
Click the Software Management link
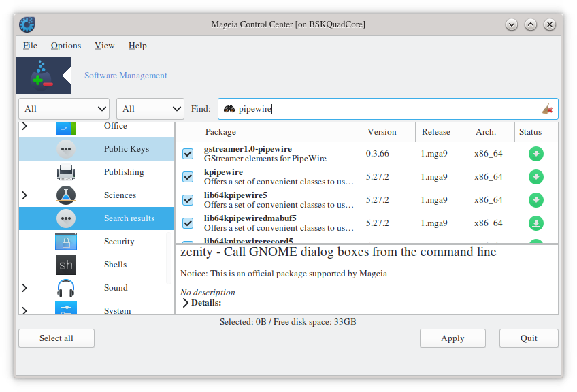(x=126, y=76)
